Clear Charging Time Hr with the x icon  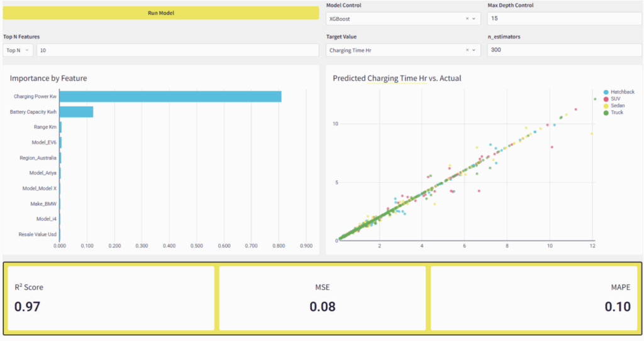pyautogui.click(x=467, y=50)
